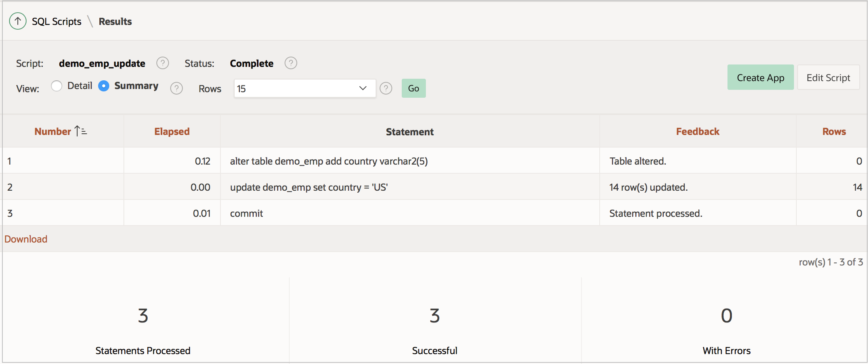Select the Summary view radio button
The height and width of the screenshot is (364, 868).
[x=104, y=86]
